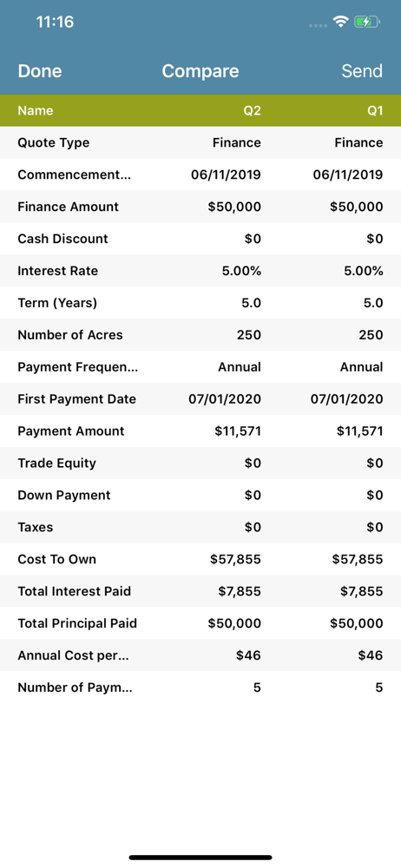
Task: Select the Interest Rate row label
Action: pyautogui.click(x=57, y=271)
